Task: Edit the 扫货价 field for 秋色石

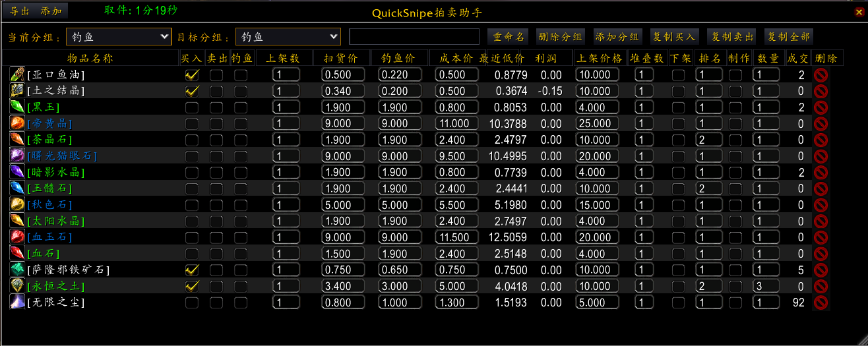Action: click(342, 205)
